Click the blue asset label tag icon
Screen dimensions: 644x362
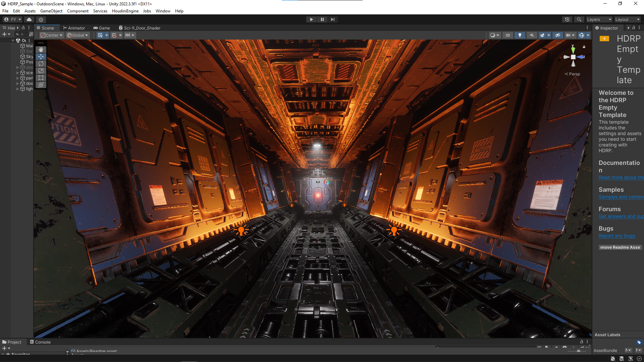(639, 343)
